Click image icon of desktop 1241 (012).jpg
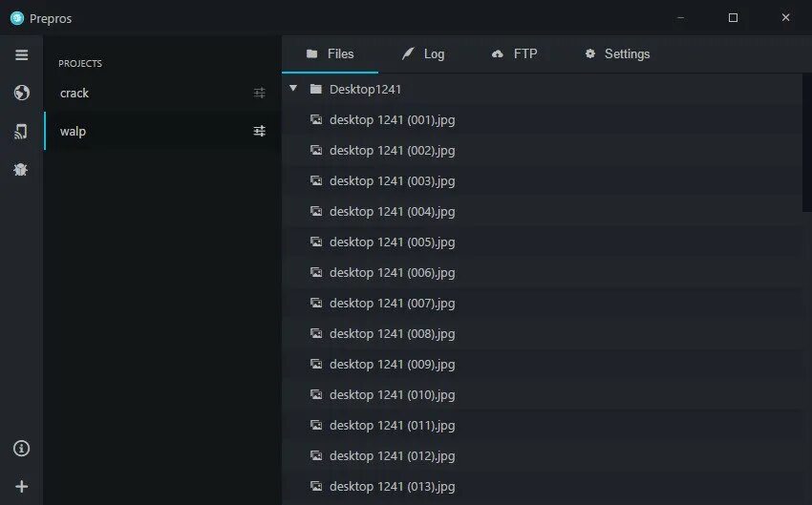The width and height of the screenshot is (812, 505). click(316, 455)
